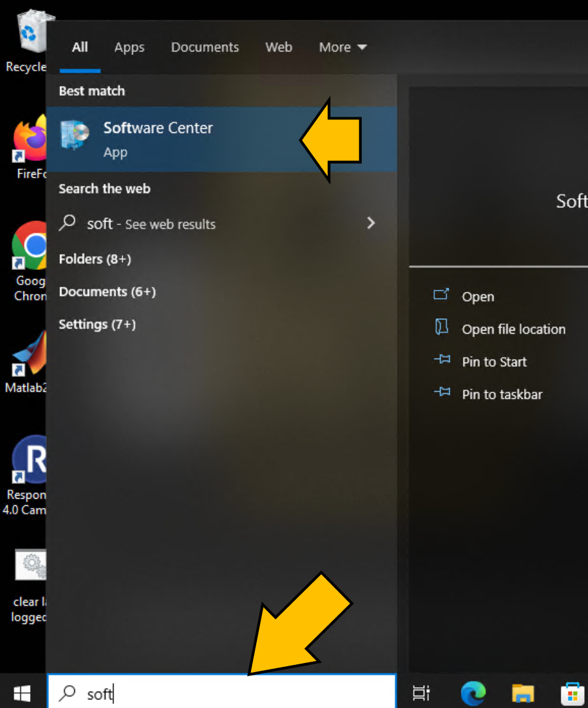The height and width of the screenshot is (708, 588).
Task: Open File Explorer from the taskbar
Action: [523, 693]
